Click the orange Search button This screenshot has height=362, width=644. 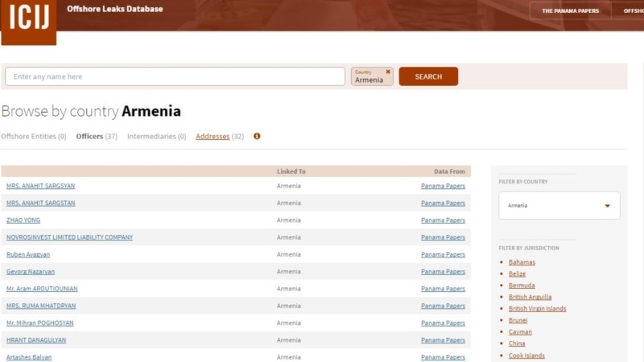[x=428, y=76]
